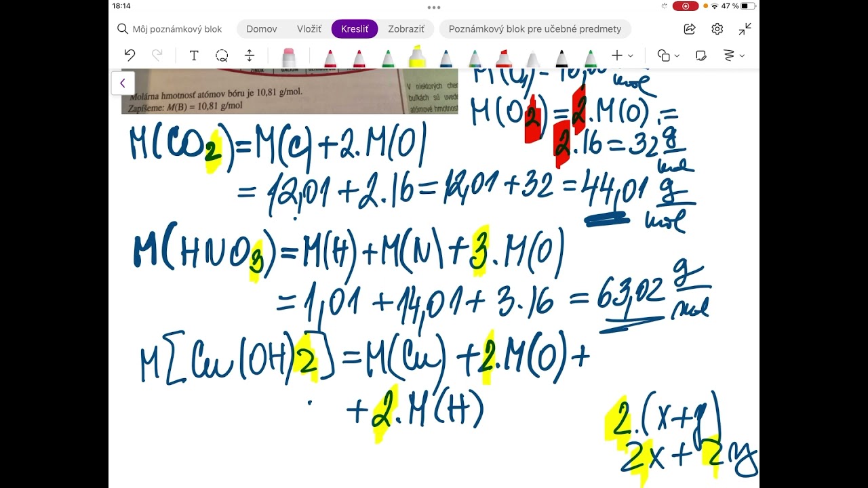Pick the pink eraser tool
The image size is (868, 488).
pyautogui.click(x=289, y=58)
